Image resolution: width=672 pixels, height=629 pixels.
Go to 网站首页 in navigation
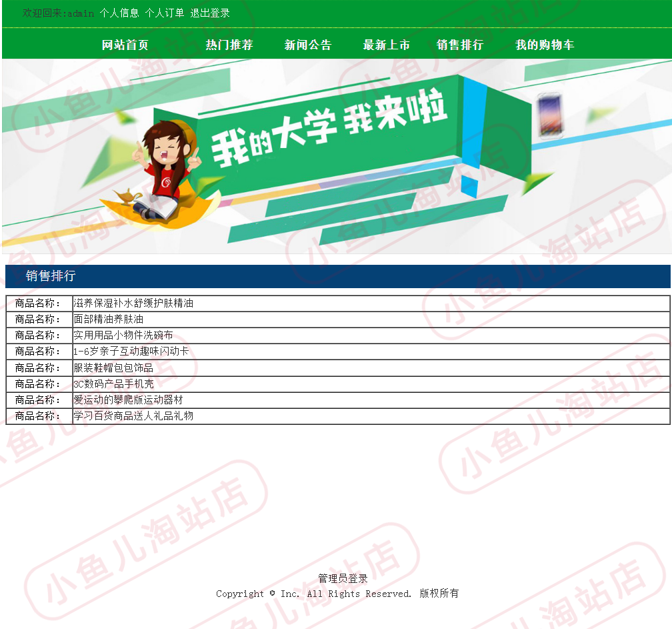coord(125,45)
